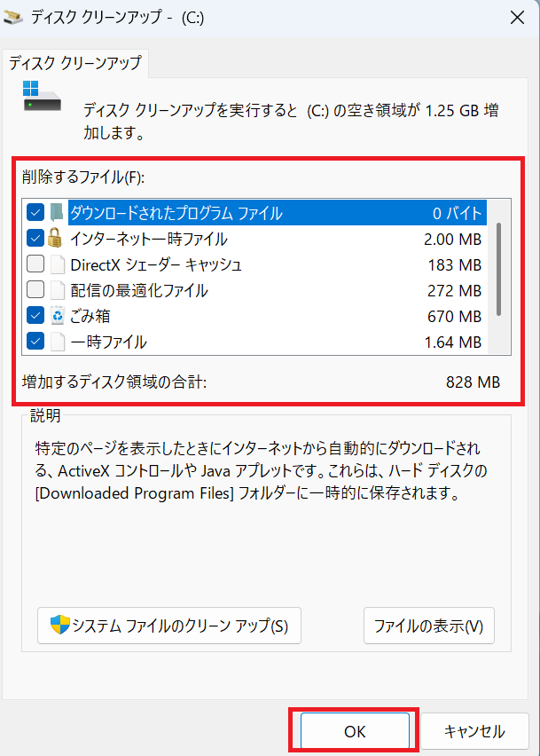Click the drive icon in the dialog header

pos(43,97)
